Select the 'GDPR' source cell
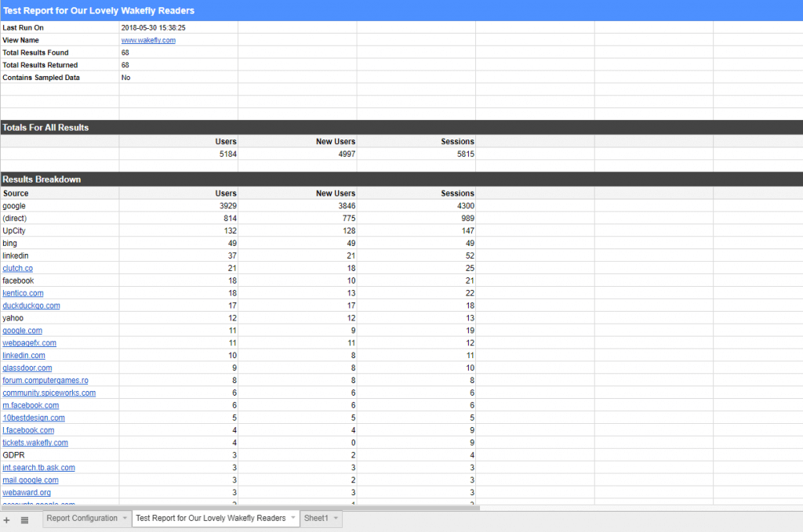The image size is (803, 532). pyautogui.click(x=60, y=455)
